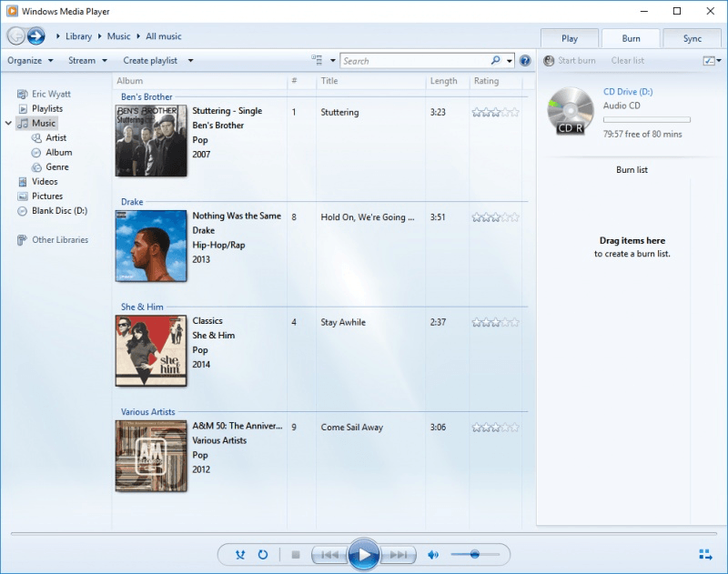The width and height of the screenshot is (728, 574).
Task: Open the CD Drive (D:) link
Action: [x=628, y=92]
